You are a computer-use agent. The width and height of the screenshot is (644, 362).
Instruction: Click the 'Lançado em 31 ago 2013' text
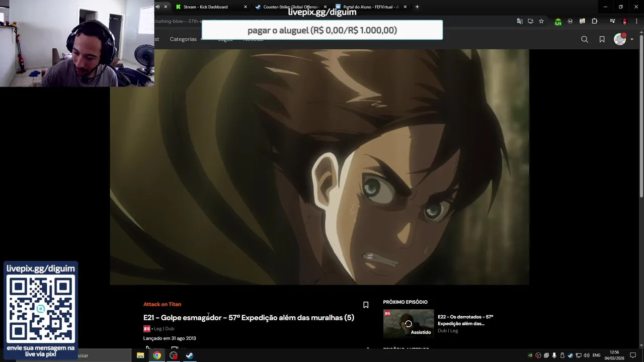(x=170, y=338)
